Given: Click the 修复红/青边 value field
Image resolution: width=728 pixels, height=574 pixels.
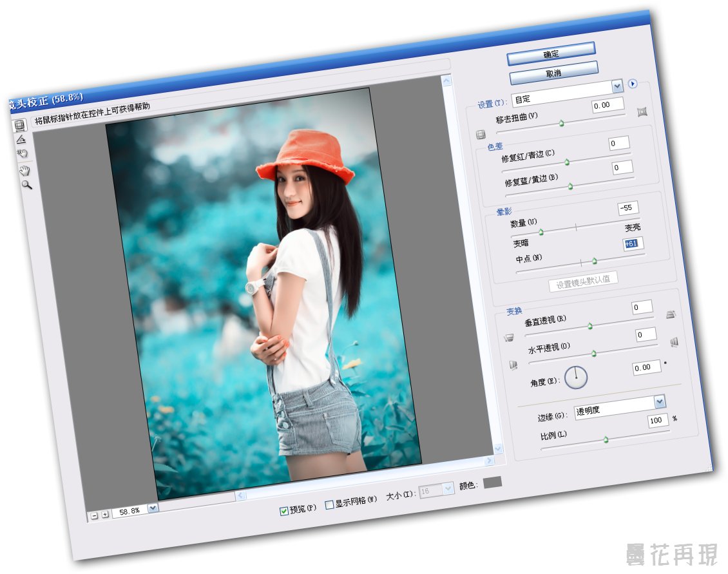Looking at the screenshot, I should click(x=619, y=142).
